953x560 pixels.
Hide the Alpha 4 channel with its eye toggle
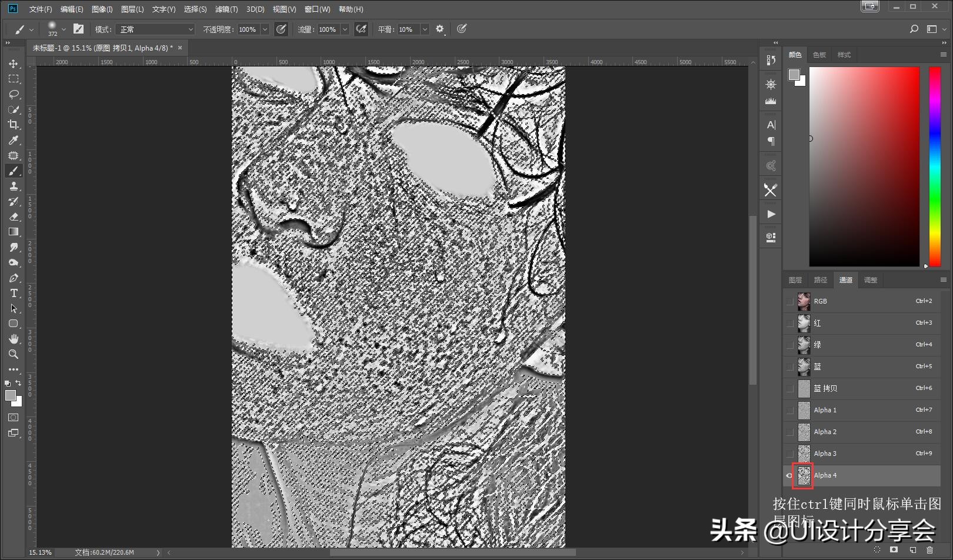click(790, 475)
